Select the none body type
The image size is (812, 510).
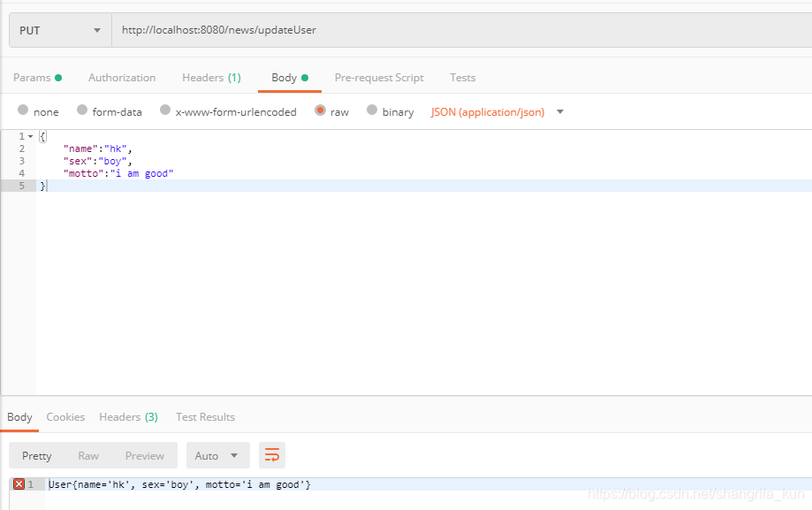(x=38, y=111)
